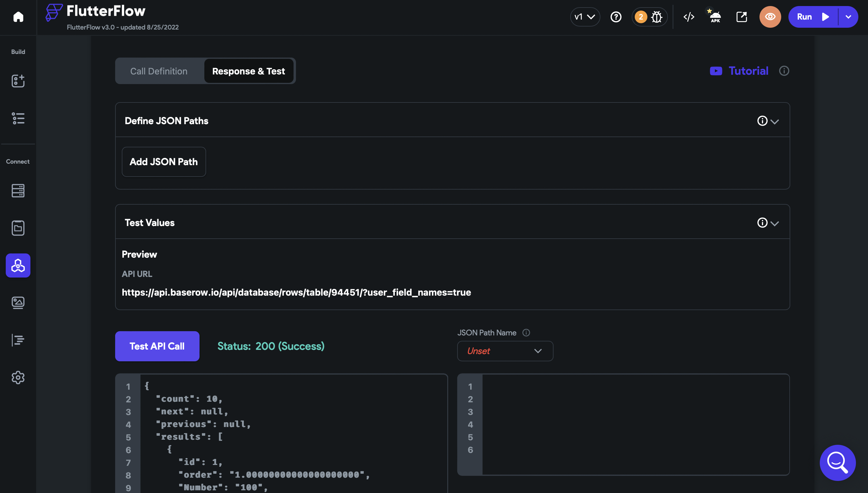Open the JSON Path Name Unset dropdown
The height and width of the screenshot is (493, 868).
[505, 351]
